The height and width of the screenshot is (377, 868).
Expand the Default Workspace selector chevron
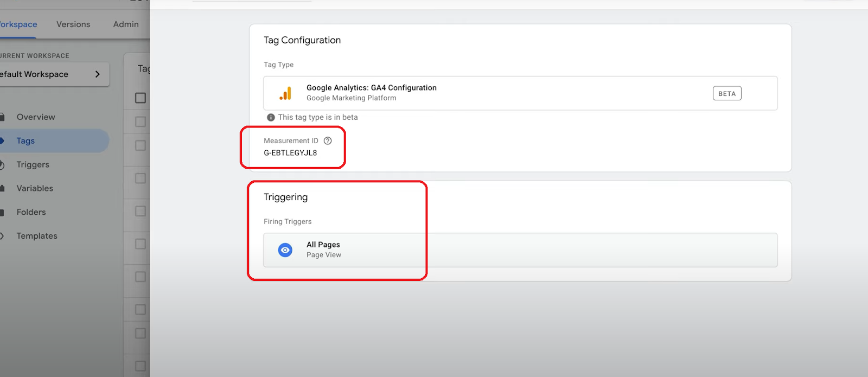(x=98, y=74)
